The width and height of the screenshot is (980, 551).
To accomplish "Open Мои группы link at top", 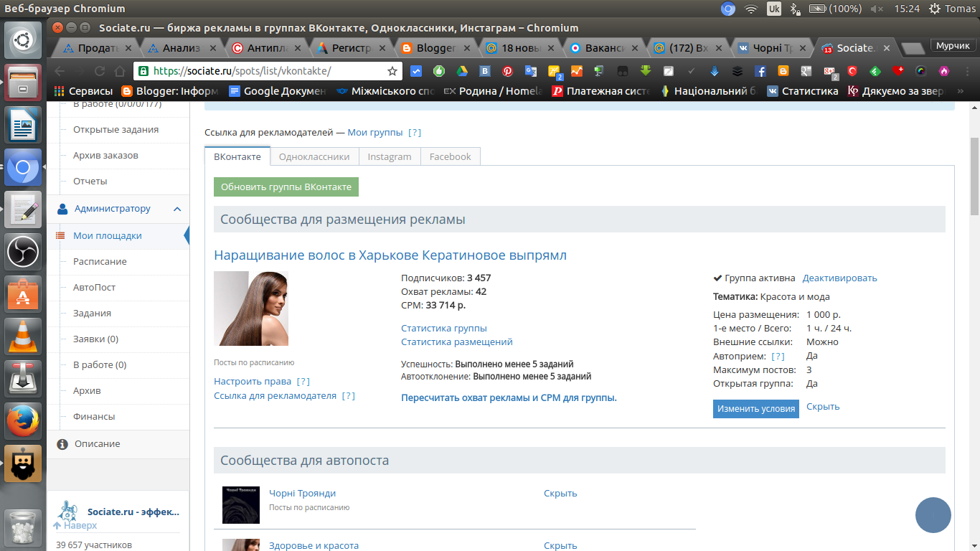I will [x=375, y=132].
